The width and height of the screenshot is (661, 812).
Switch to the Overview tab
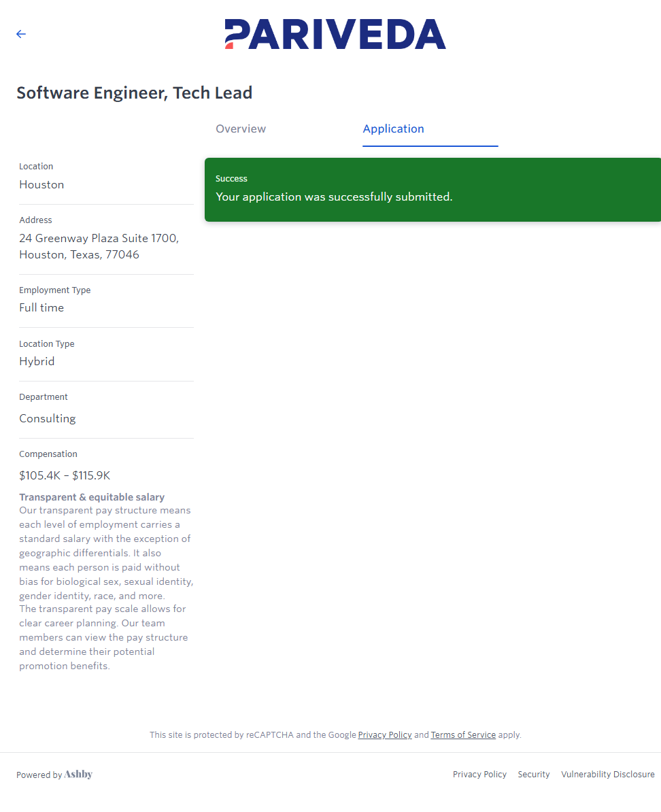(x=241, y=129)
